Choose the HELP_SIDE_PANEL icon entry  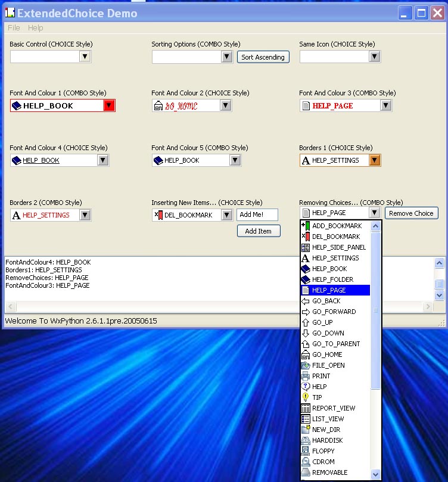(306, 247)
